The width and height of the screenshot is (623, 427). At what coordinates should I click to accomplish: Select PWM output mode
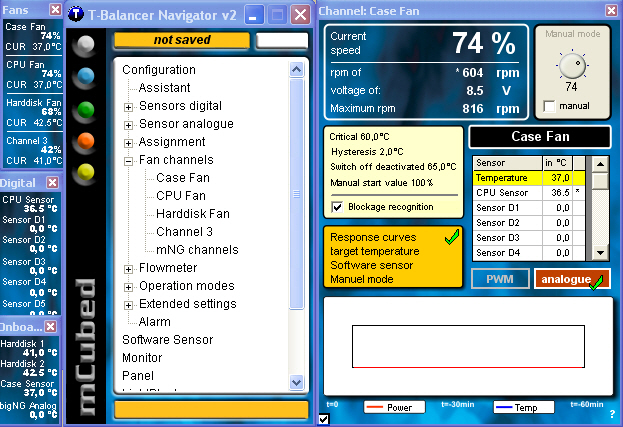500,279
